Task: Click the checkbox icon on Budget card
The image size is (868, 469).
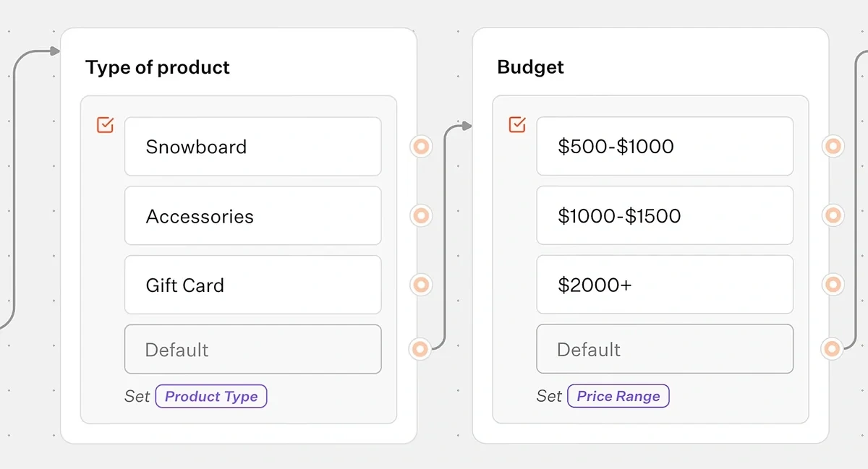Action: [x=516, y=124]
